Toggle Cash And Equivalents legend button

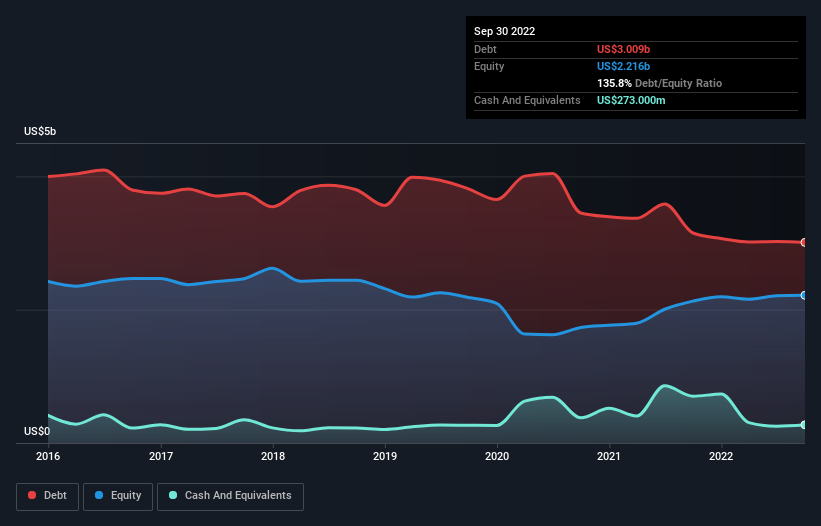pyautogui.click(x=230, y=496)
